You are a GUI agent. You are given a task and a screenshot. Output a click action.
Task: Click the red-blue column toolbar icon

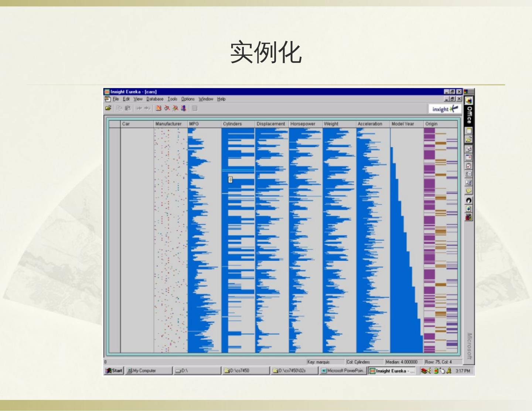(x=184, y=108)
